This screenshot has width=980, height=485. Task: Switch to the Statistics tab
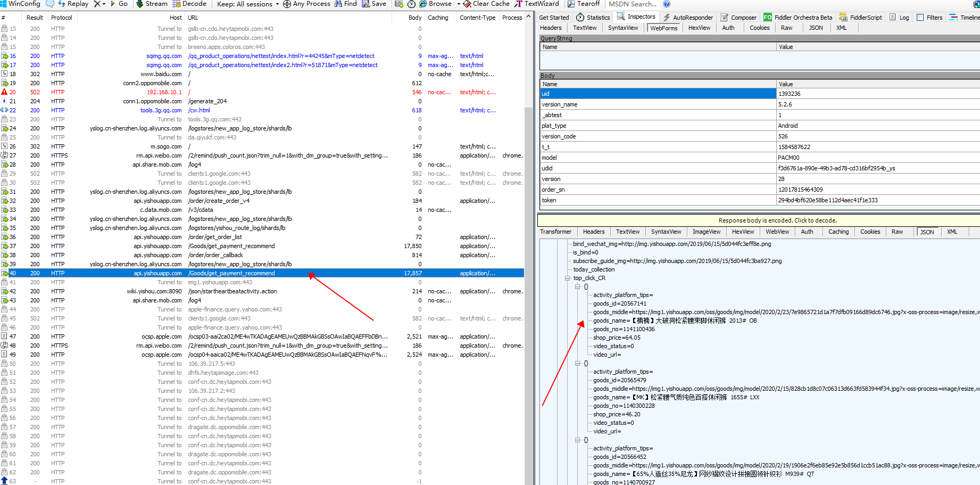tap(593, 18)
